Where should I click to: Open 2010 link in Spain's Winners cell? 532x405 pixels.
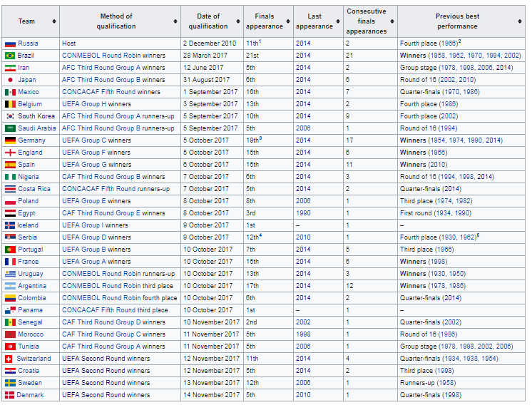pyautogui.click(x=437, y=165)
